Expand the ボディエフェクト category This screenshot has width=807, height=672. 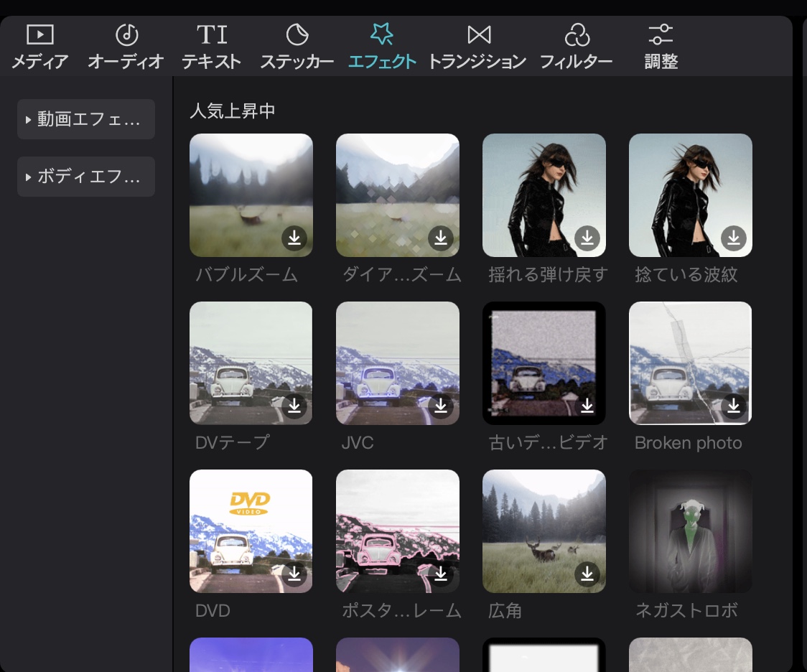tap(85, 177)
